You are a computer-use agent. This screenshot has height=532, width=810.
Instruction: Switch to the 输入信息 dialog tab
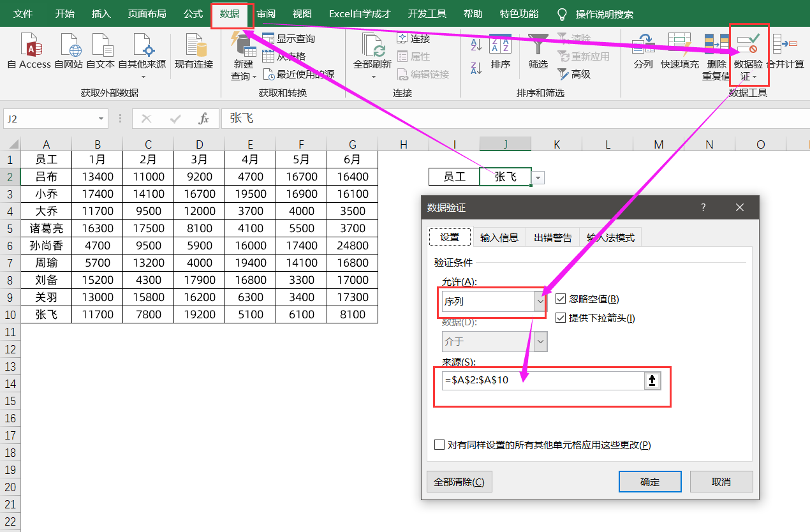coord(499,237)
